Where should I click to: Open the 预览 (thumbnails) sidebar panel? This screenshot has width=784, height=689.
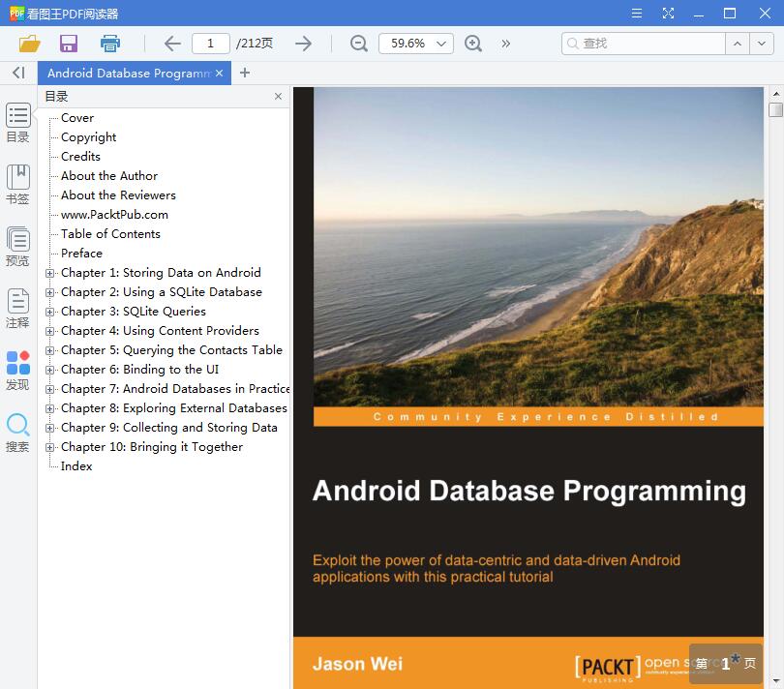coord(18,247)
